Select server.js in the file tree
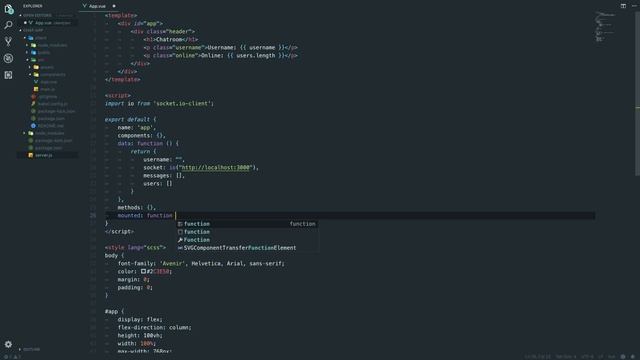Image resolution: width=640 pixels, height=360 pixels. click(x=44, y=155)
